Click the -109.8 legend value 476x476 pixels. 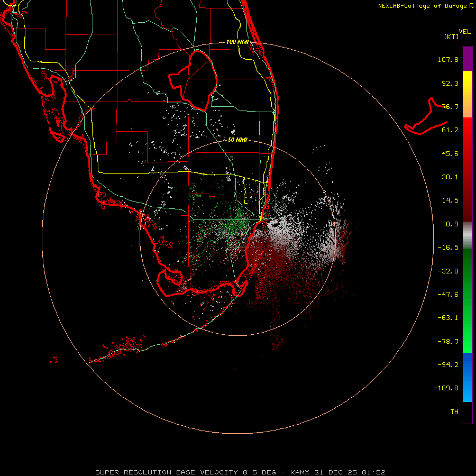tap(446, 388)
